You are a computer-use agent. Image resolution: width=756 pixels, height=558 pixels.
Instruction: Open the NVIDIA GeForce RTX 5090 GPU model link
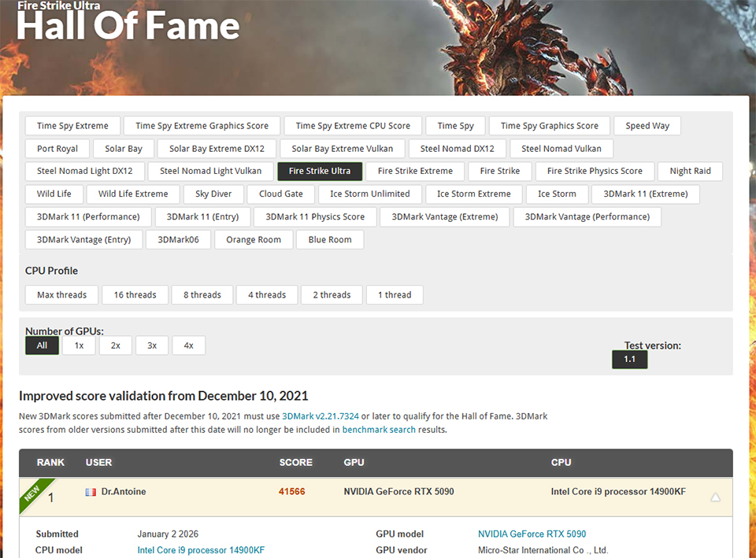pyautogui.click(x=532, y=534)
